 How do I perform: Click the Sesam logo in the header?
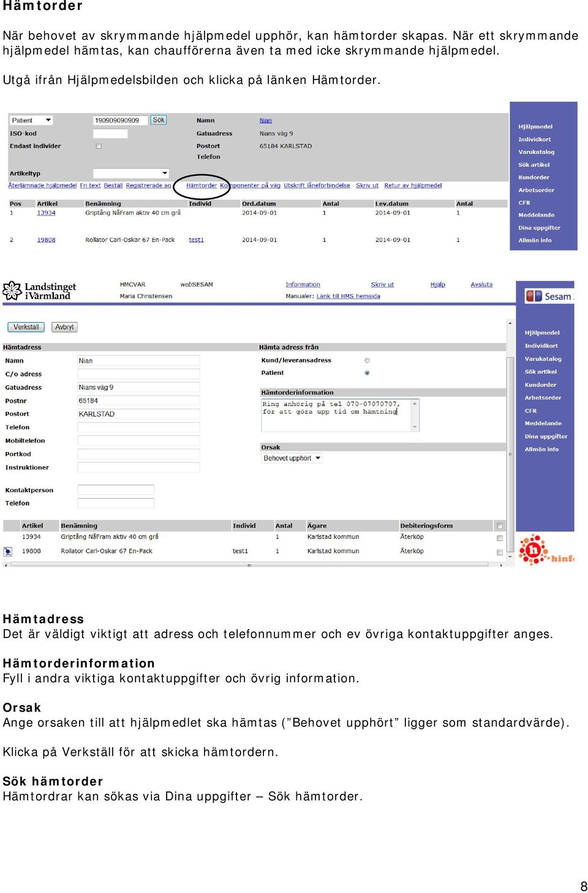(549, 296)
